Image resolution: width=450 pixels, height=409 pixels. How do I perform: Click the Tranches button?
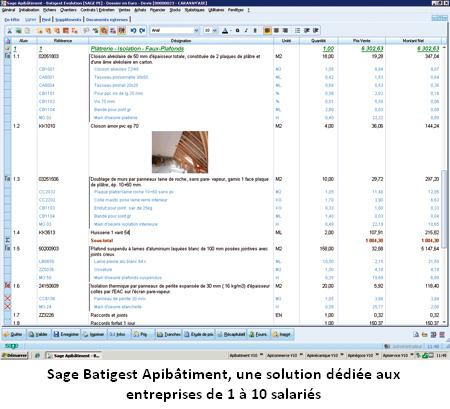(x=169, y=334)
